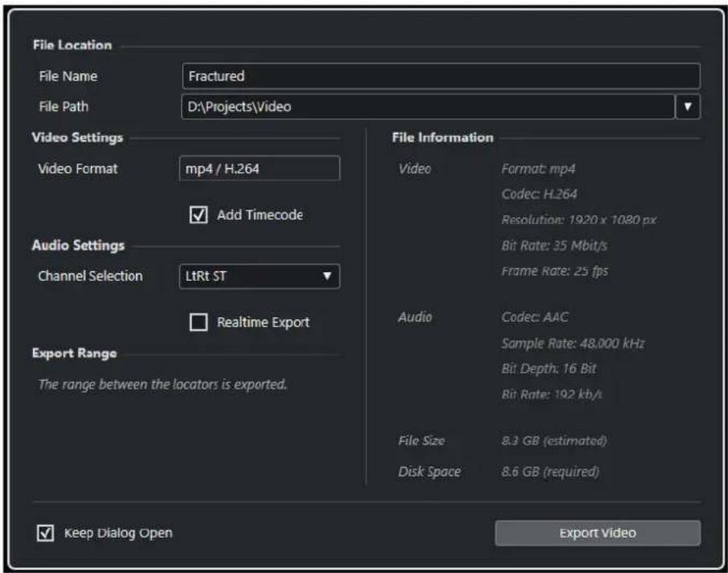The width and height of the screenshot is (728, 573).
Task: Enable the Realtime Export checkbox
Action: click(x=199, y=322)
